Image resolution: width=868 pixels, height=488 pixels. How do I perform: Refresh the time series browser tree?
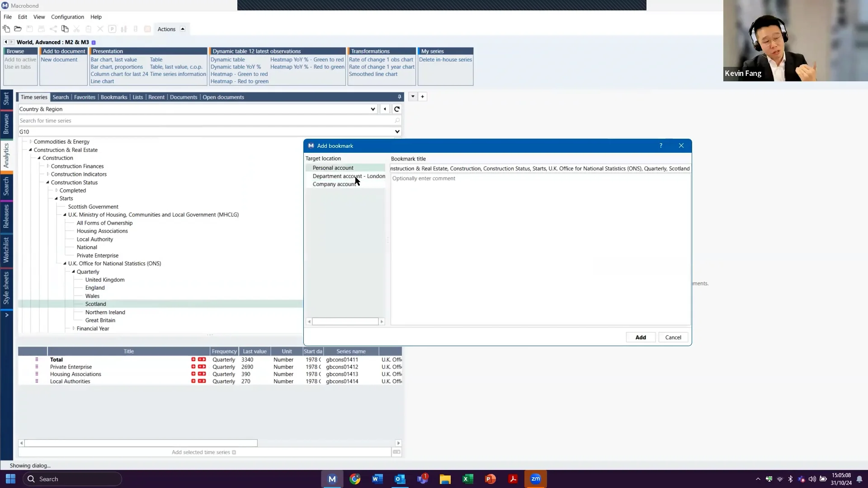click(x=396, y=109)
